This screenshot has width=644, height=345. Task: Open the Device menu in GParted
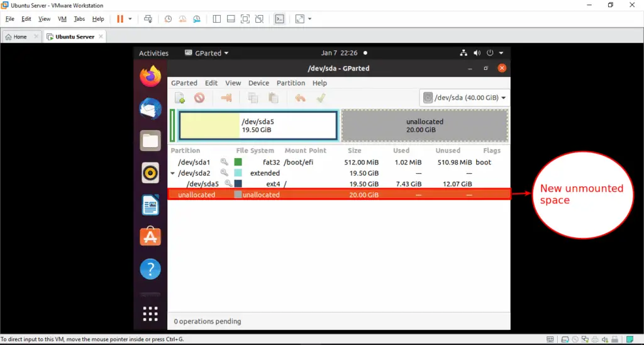point(258,83)
